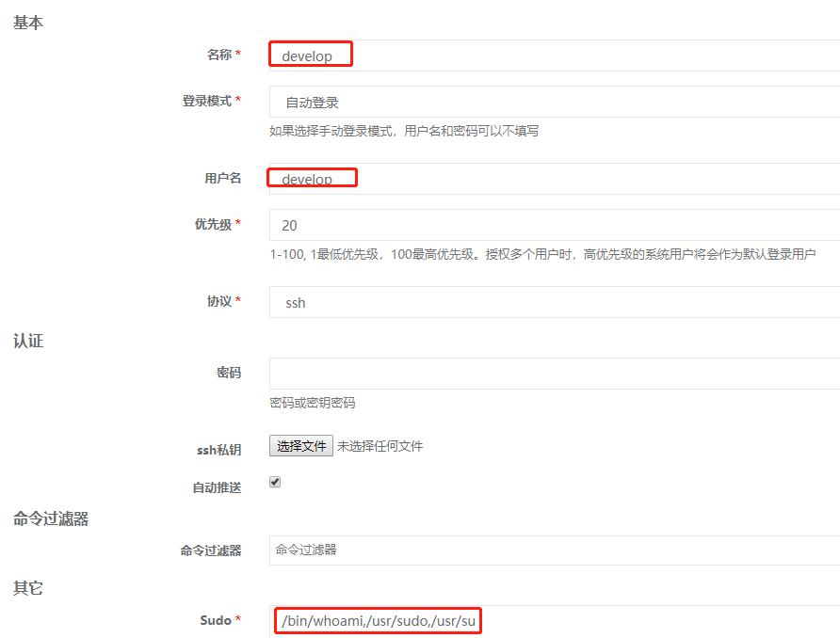Click the 命令过滤器 section heading
840x638 pixels.
coord(51,518)
